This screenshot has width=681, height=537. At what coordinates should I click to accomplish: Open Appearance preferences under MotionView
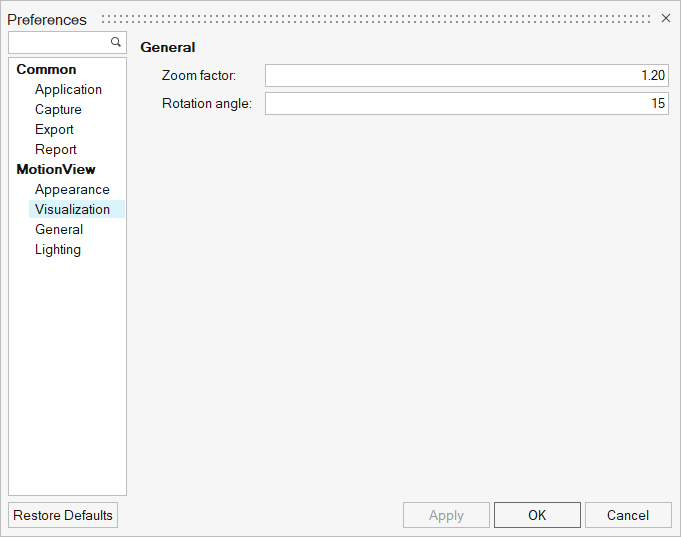(x=72, y=189)
